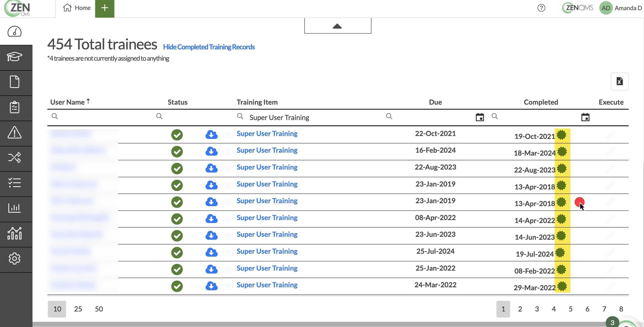This screenshot has height=327, width=644.
Task: Sort by the Completed column header
Action: (541, 102)
